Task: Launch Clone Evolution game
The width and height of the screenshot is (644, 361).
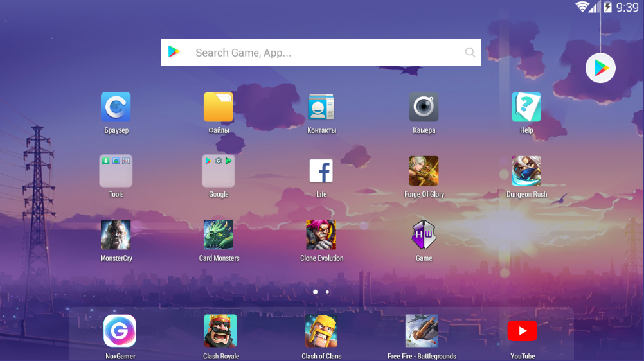Action: tap(321, 234)
